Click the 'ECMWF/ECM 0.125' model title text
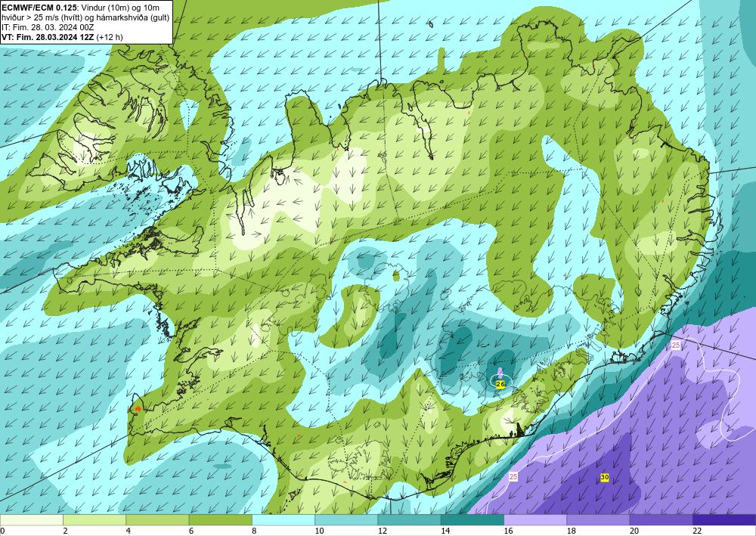The width and height of the screenshot is (756, 536). [39, 8]
